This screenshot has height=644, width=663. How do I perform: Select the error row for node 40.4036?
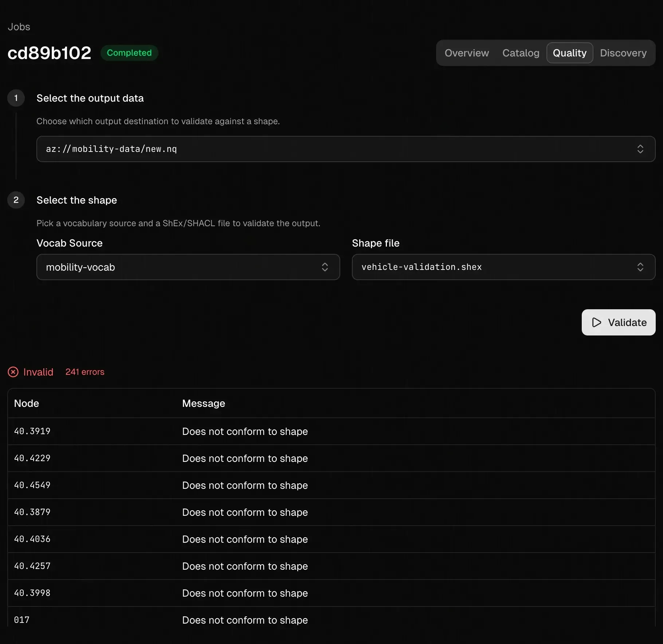point(331,539)
